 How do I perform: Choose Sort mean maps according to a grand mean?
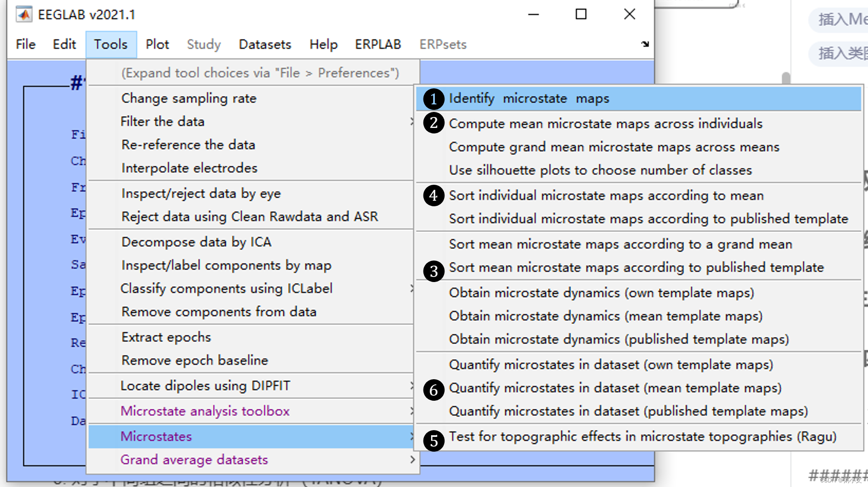point(638,244)
